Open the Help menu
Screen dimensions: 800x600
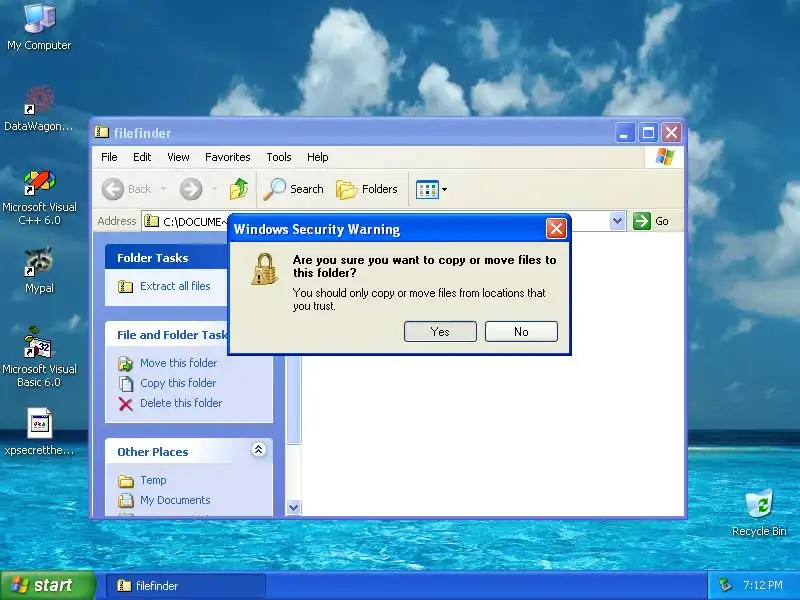(317, 157)
